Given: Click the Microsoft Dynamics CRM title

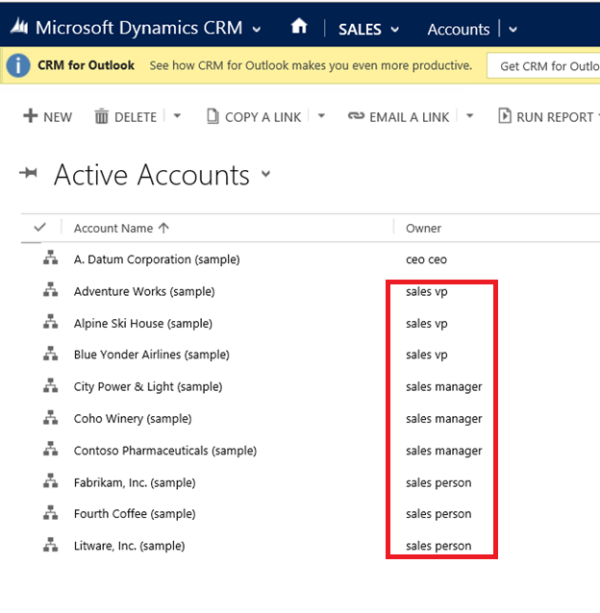Looking at the screenshot, I should [139, 28].
